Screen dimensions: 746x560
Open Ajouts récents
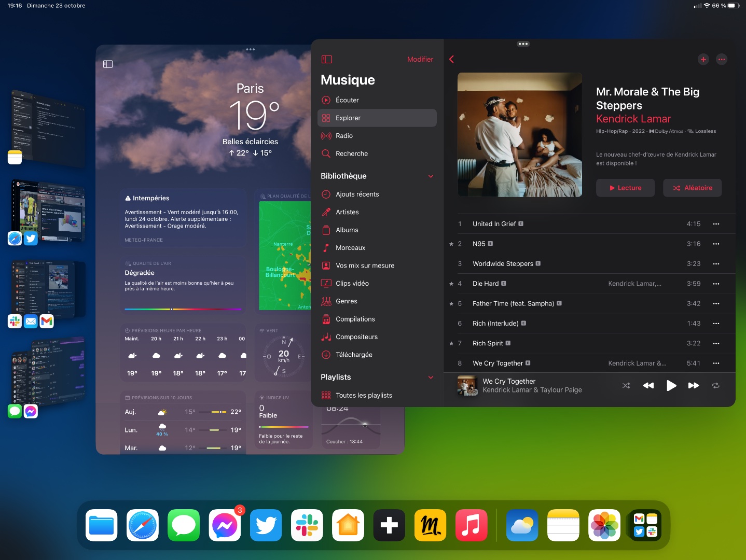377,194
